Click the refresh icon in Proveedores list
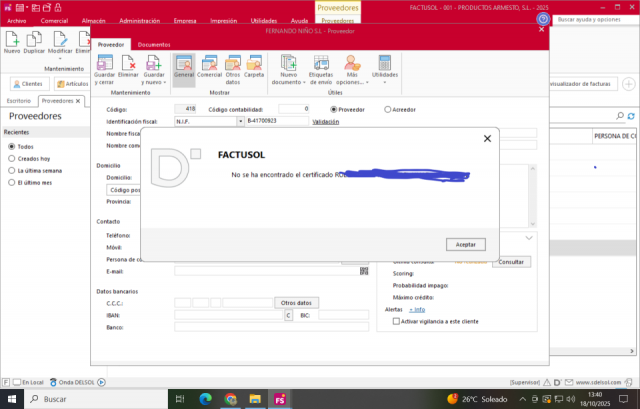 pos(631,116)
